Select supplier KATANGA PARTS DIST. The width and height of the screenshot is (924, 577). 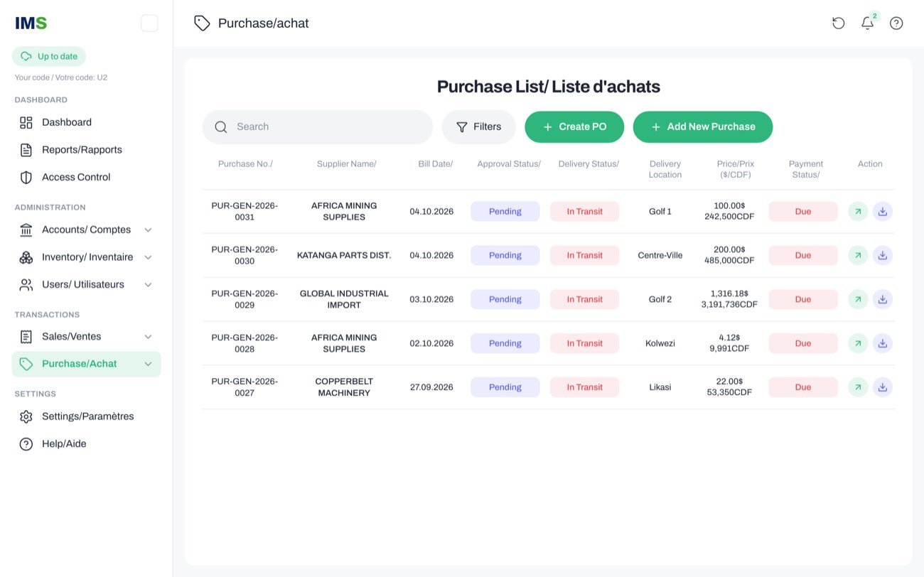click(344, 255)
